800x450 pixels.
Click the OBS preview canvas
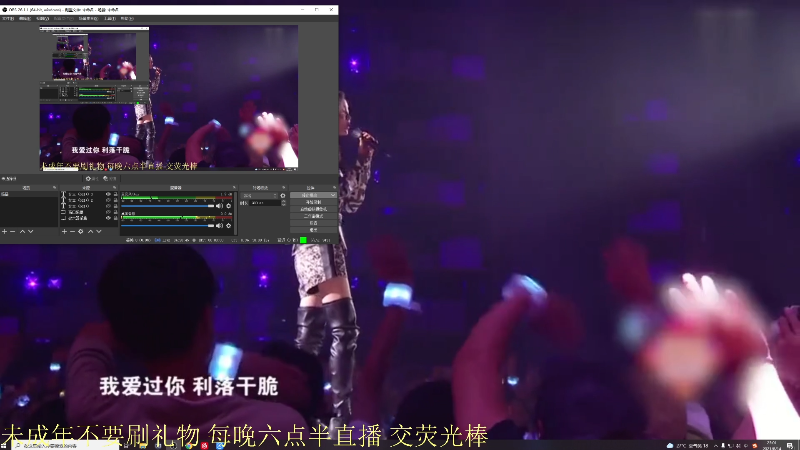pyautogui.click(x=169, y=97)
